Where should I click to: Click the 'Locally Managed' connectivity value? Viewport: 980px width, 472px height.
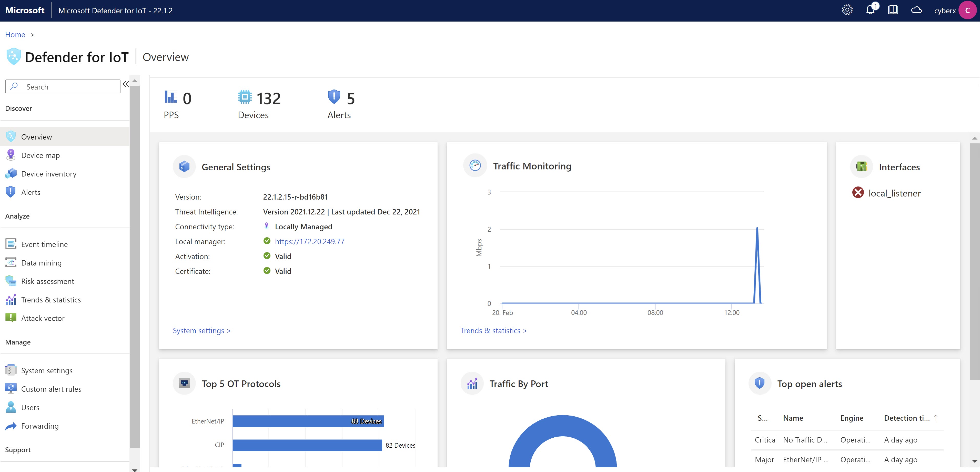click(x=303, y=227)
